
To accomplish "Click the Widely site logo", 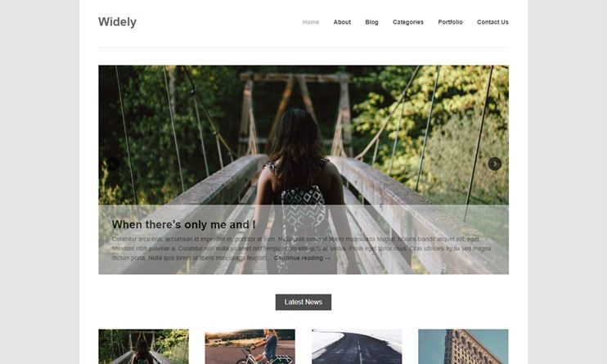I will (117, 22).
